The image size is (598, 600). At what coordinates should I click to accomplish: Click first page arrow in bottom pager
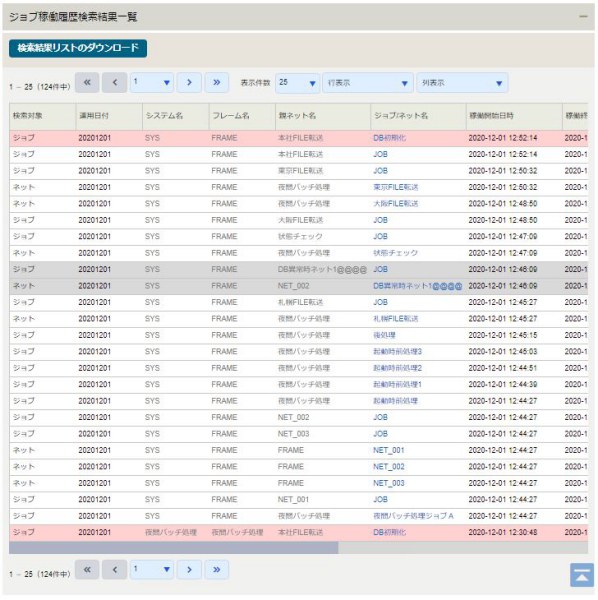tap(87, 570)
